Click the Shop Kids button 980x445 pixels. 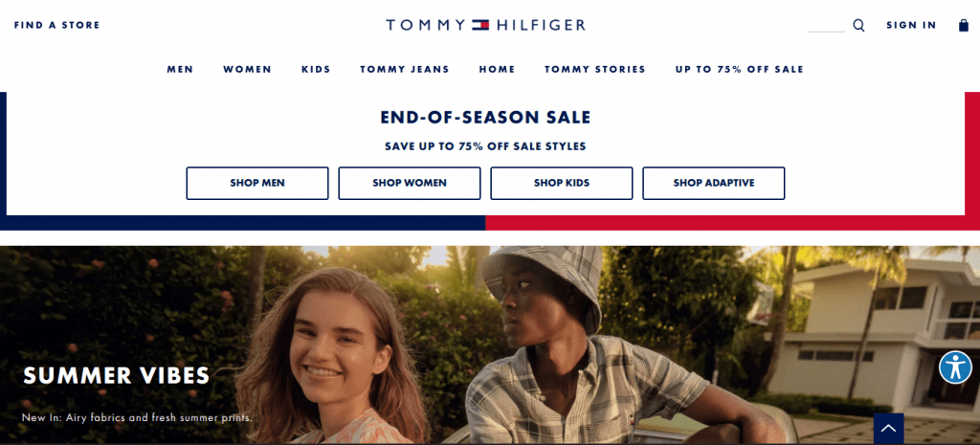[561, 183]
